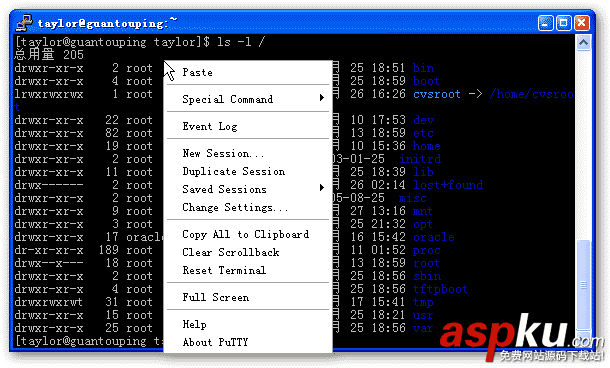Minimize the PuTTY window
The image size is (610, 368).
[x=545, y=23]
